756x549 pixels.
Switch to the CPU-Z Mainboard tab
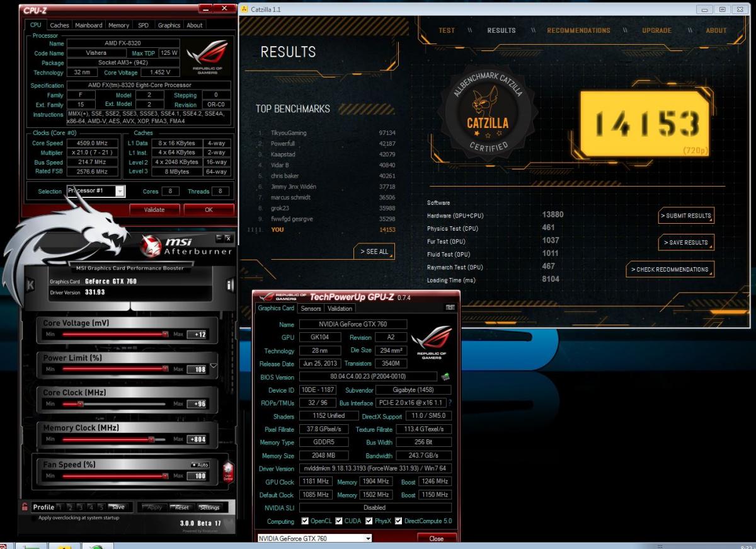[89, 25]
